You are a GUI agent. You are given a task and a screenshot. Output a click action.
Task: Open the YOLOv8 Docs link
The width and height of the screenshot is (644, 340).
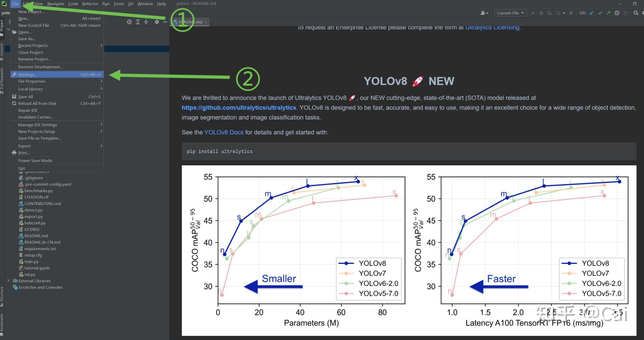coord(223,133)
